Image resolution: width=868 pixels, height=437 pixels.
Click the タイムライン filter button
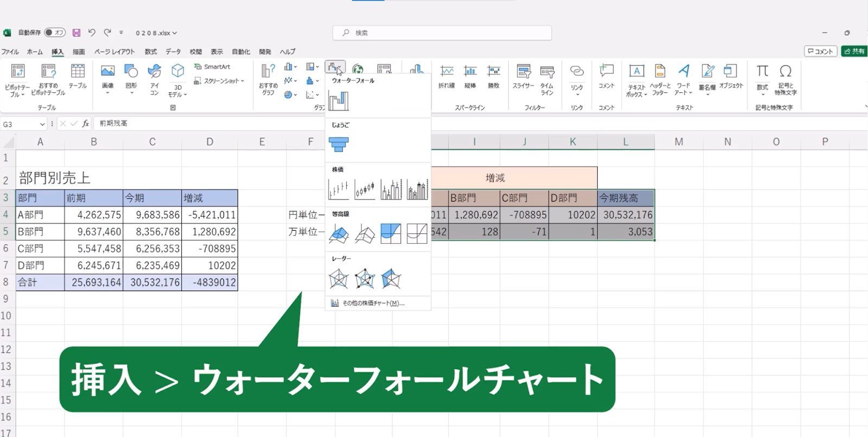tap(547, 80)
